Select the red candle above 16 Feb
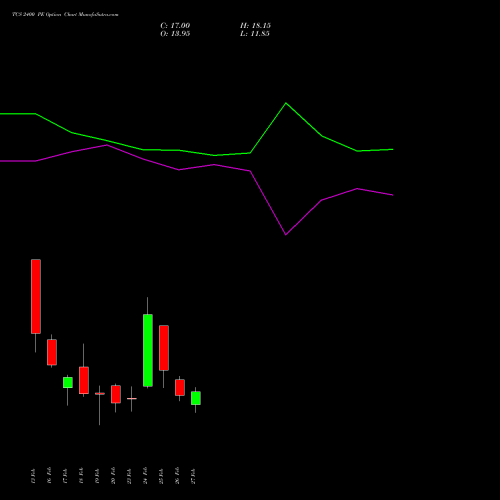The height and width of the screenshot is (500, 500). pyautogui.click(x=52, y=352)
